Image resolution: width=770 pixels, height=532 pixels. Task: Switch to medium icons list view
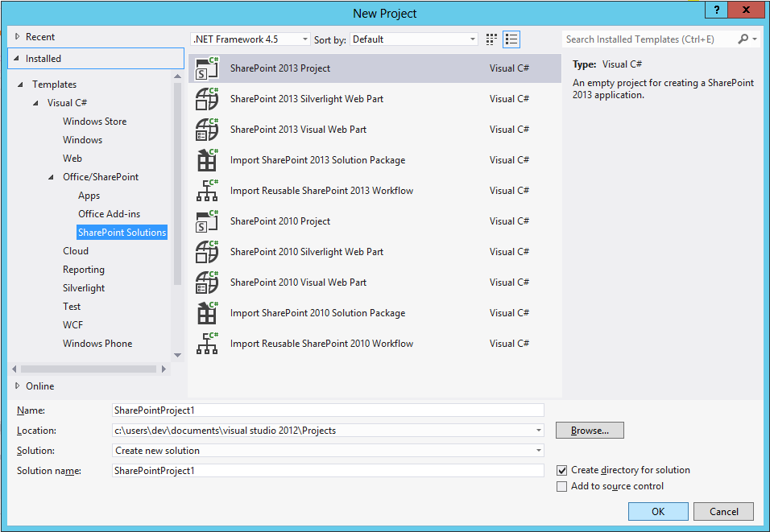coord(511,39)
